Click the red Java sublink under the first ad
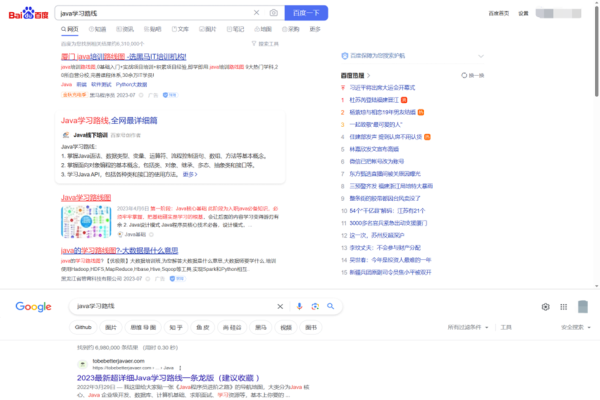This screenshot has width=600, height=400. click(x=66, y=84)
